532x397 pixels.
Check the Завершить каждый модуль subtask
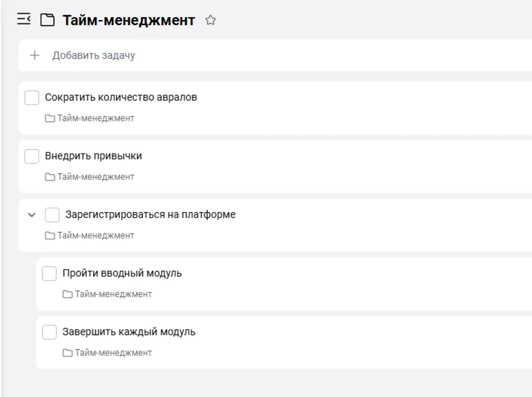pos(49,332)
